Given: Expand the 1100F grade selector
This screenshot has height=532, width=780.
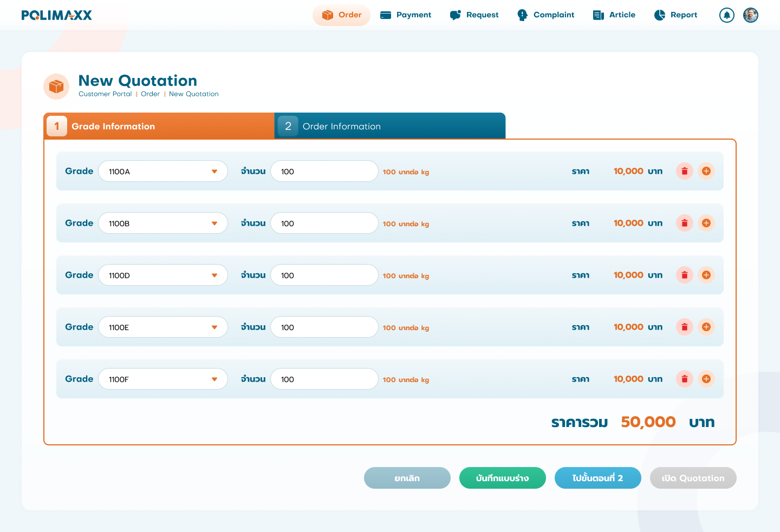Looking at the screenshot, I should [x=163, y=379].
